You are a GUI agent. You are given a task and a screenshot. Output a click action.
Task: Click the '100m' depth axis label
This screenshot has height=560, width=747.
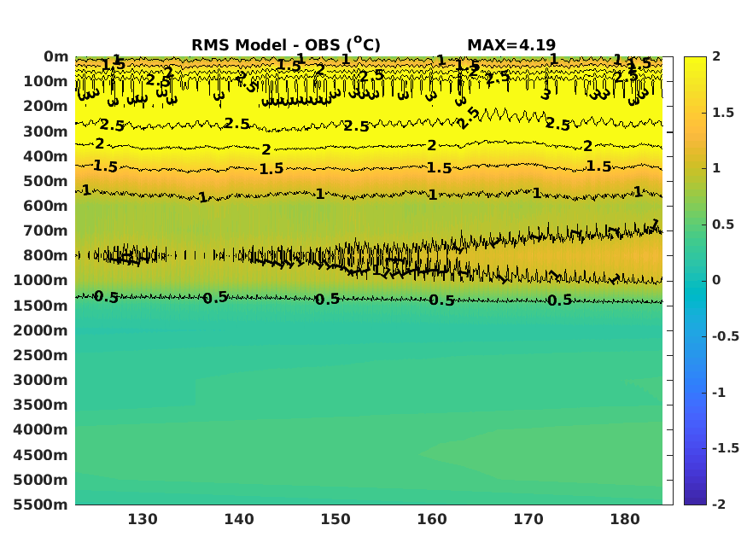pyautogui.click(x=46, y=81)
